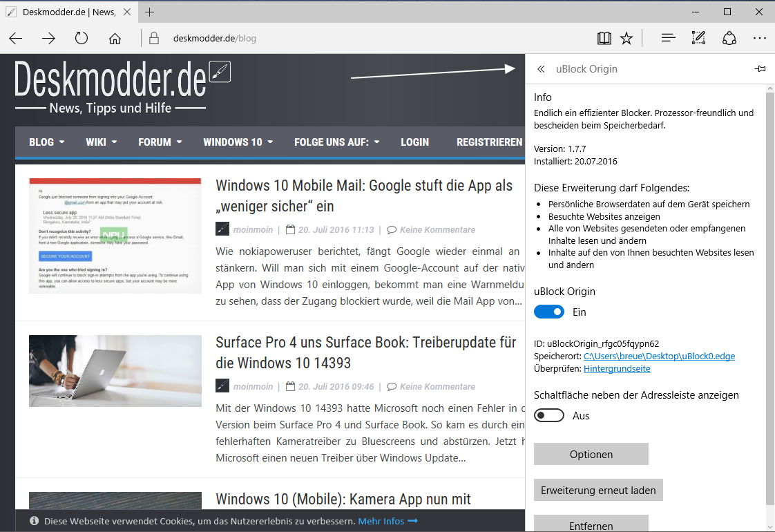Click Keine Kommentare under the Surface Pro article
The width and height of the screenshot is (775, 532).
(x=437, y=387)
